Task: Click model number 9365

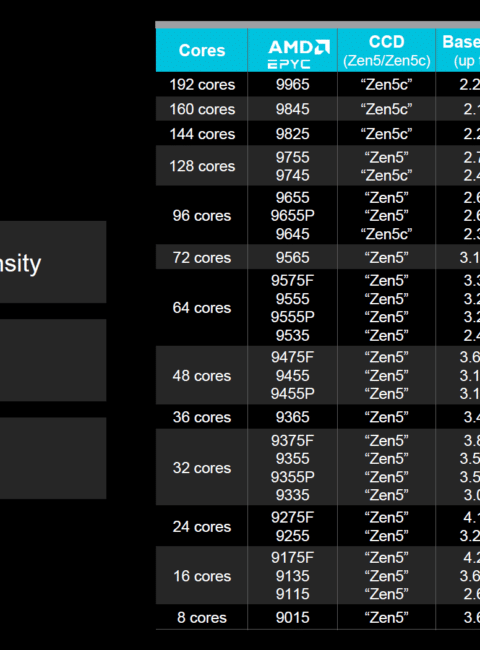Action: point(293,417)
